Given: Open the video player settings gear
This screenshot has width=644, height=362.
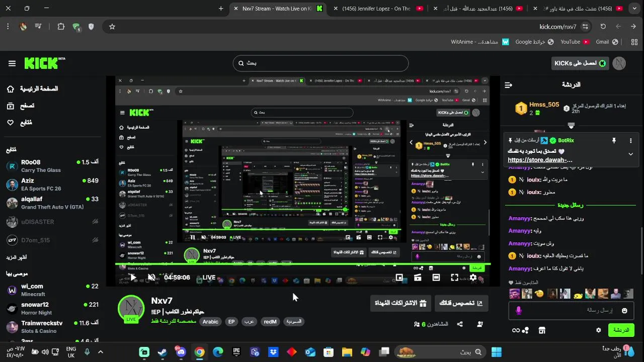Looking at the screenshot, I should tap(473, 277).
